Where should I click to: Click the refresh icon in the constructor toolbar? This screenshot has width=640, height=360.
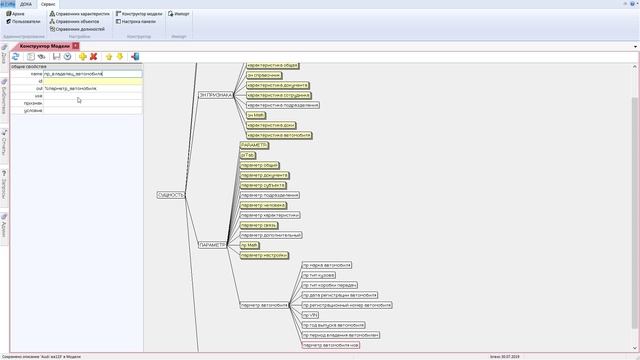tap(16, 57)
